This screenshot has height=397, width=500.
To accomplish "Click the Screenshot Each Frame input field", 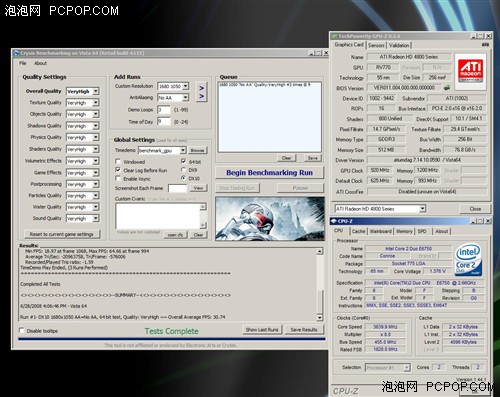I will point(178,188).
